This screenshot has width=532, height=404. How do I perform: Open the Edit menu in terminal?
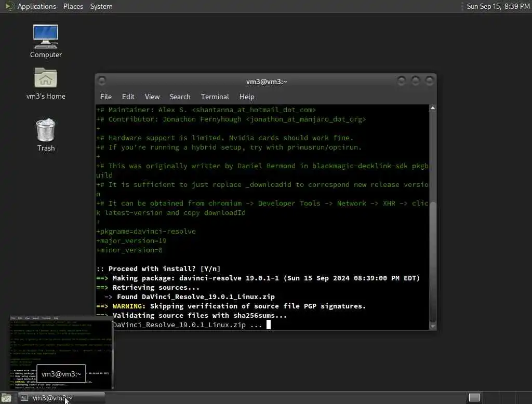click(128, 97)
